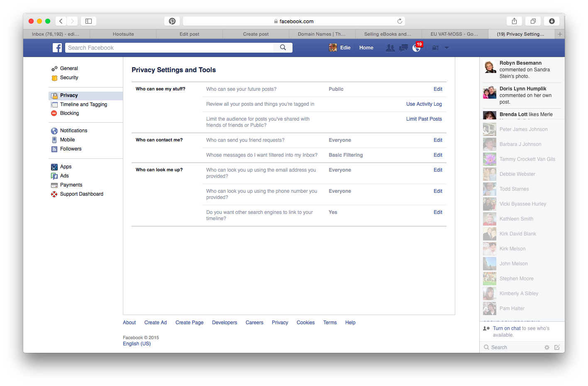The width and height of the screenshot is (588, 386).
Task: Edit phone number lookup setting
Action: coord(438,191)
